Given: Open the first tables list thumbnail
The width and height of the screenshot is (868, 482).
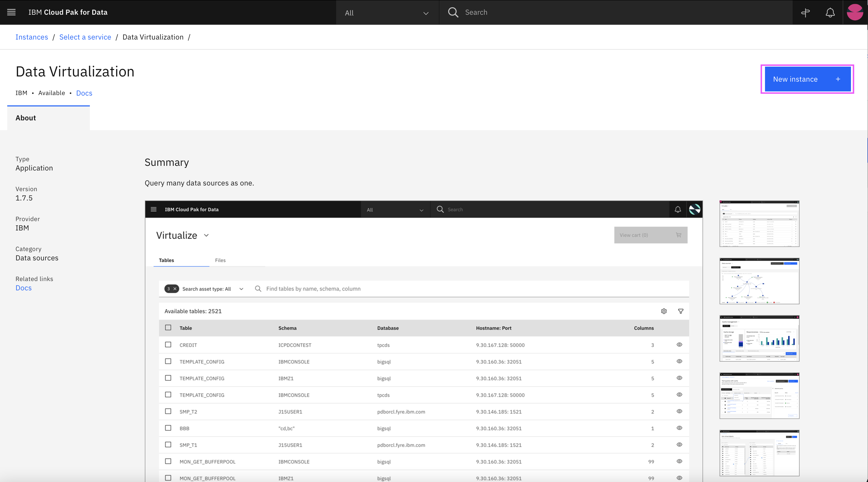Looking at the screenshot, I should tap(760, 224).
